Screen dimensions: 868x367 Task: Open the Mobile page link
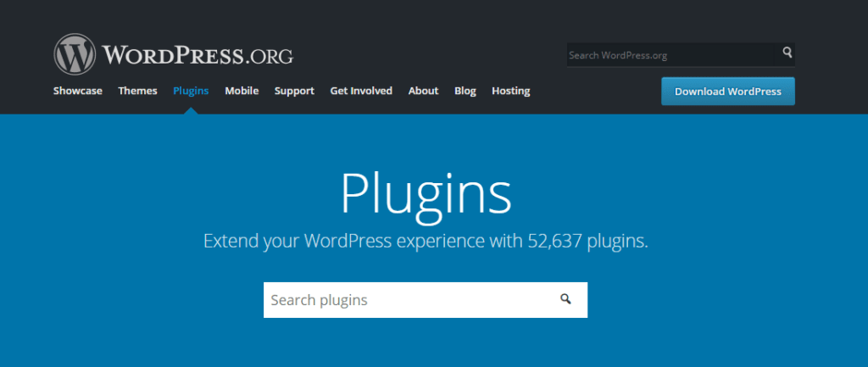[242, 91]
